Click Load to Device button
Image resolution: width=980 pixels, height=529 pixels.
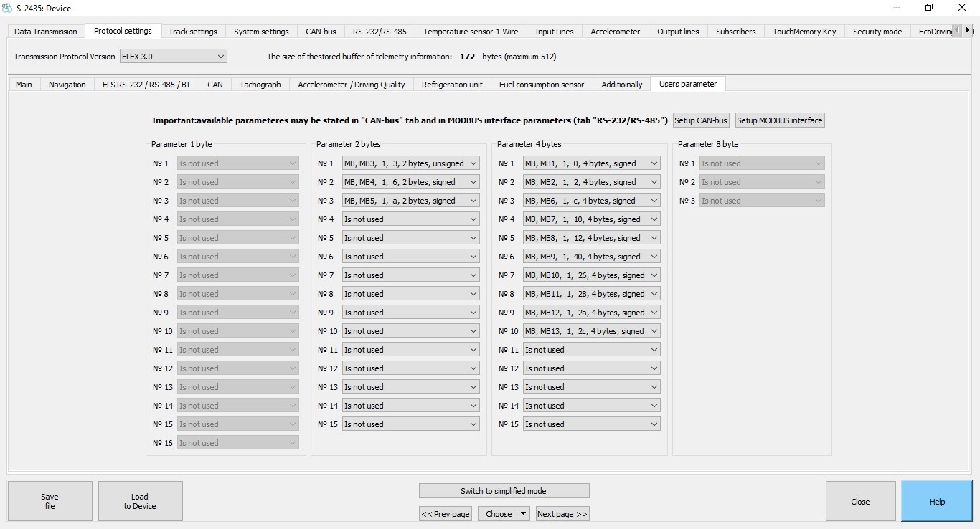(x=140, y=500)
